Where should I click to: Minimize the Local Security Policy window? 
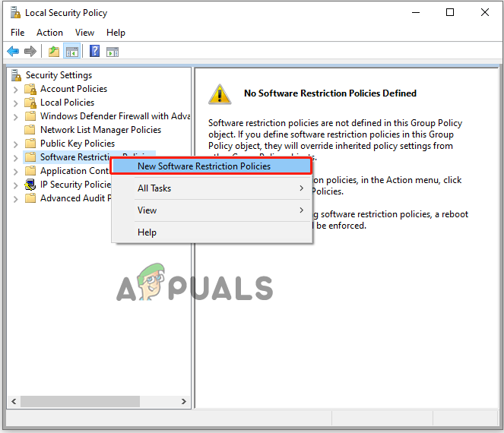click(416, 12)
